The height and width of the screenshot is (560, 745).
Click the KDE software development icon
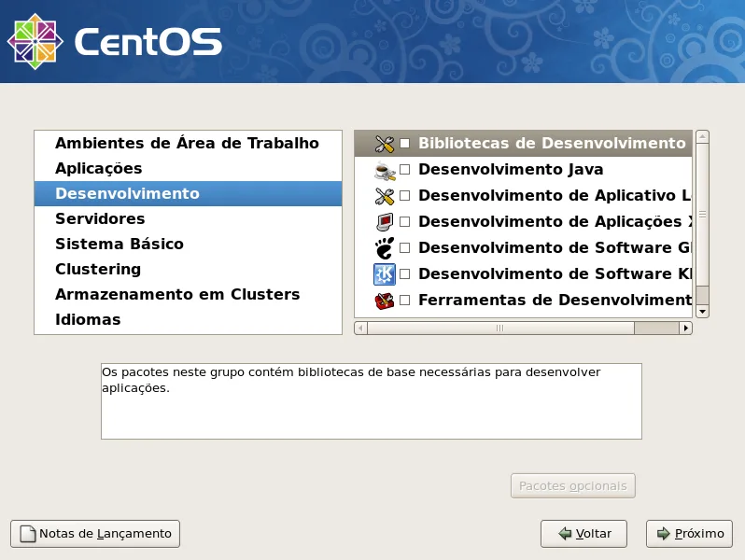click(385, 274)
